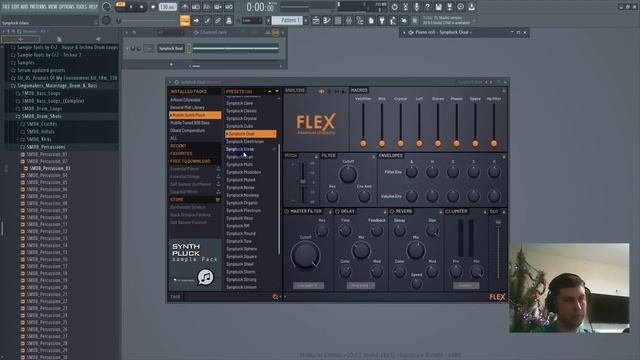The height and width of the screenshot is (360, 640).
Task: Click the Space macro slider handle
Action: click(x=475, y=143)
